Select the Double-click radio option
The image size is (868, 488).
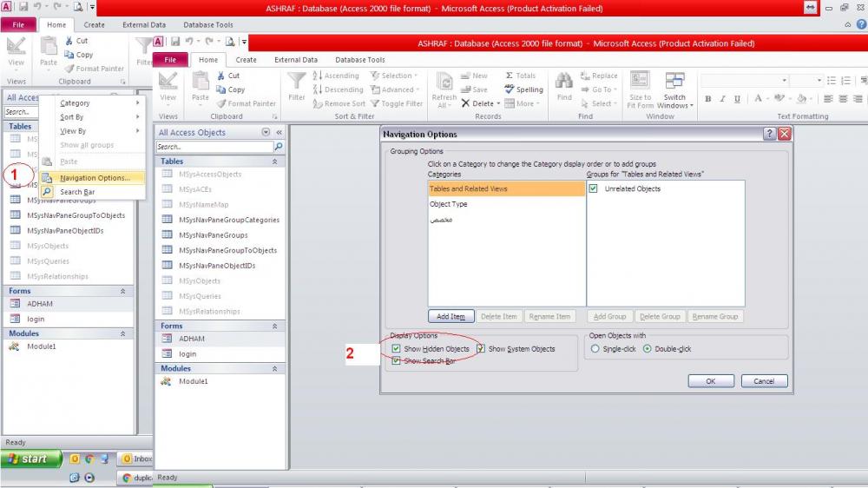point(647,348)
